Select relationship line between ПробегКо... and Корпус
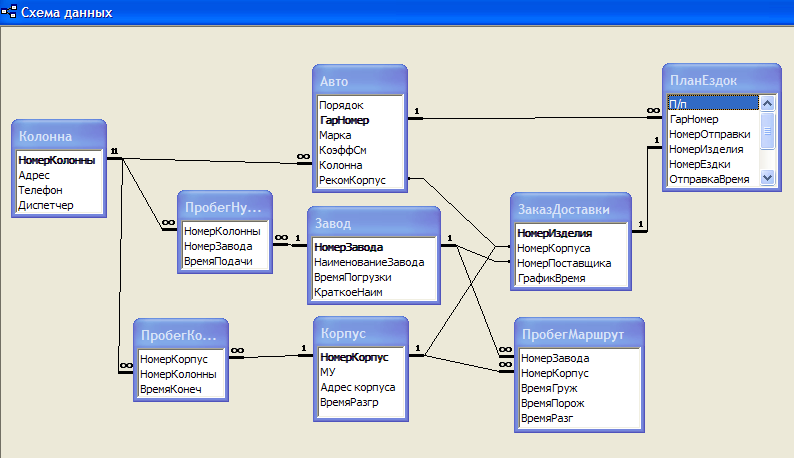The height and width of the screenshot is (458, 794). 271,357
